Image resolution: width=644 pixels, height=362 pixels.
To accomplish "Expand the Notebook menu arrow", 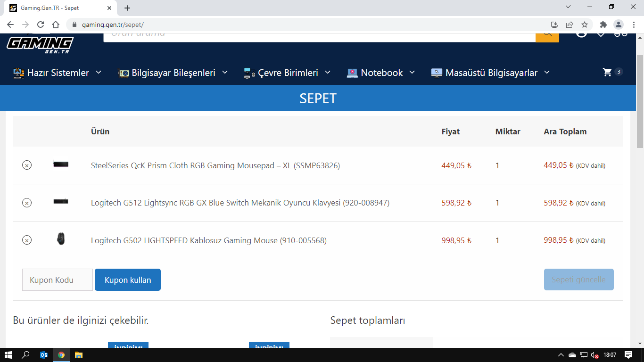I will click(412, 72).
